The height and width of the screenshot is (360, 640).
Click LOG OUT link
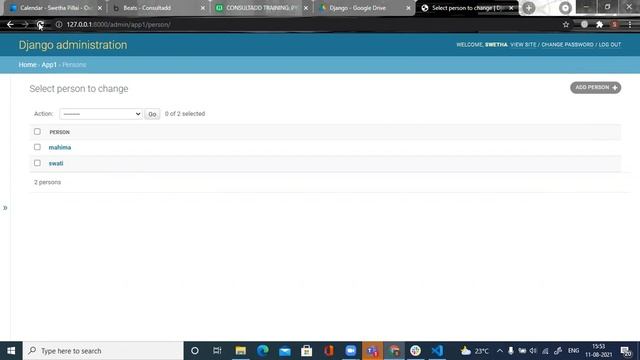[x=610, y=44]
